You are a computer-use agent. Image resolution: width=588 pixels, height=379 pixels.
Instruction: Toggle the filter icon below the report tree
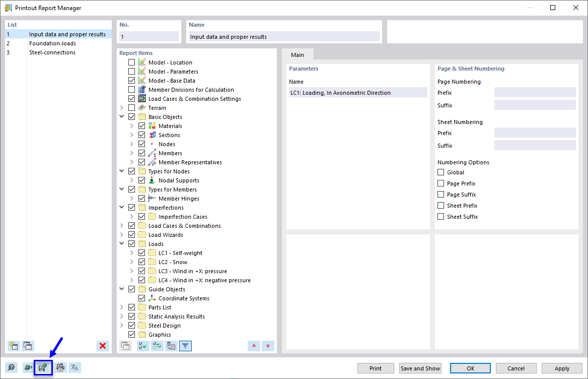point(185,346)
